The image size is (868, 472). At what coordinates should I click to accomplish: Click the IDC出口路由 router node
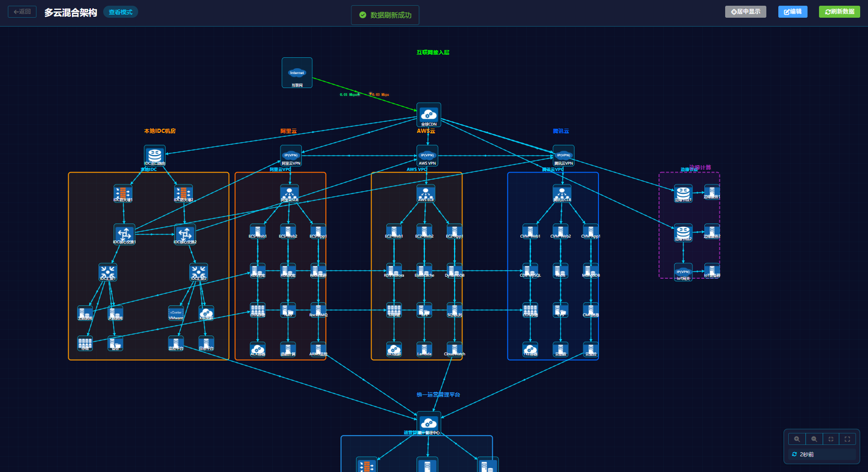coord(155,156)
